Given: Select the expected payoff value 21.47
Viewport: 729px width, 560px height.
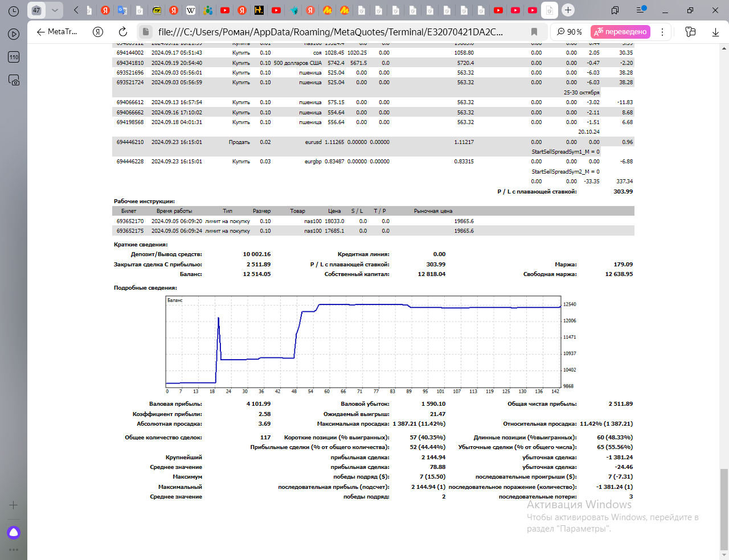Looking at the screenshot, I should tap(438, 414).
